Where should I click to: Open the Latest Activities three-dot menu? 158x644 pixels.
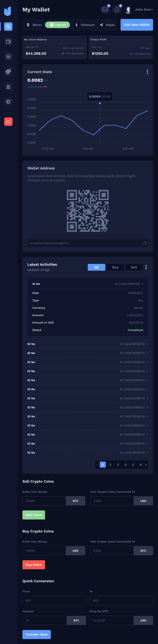146,267
